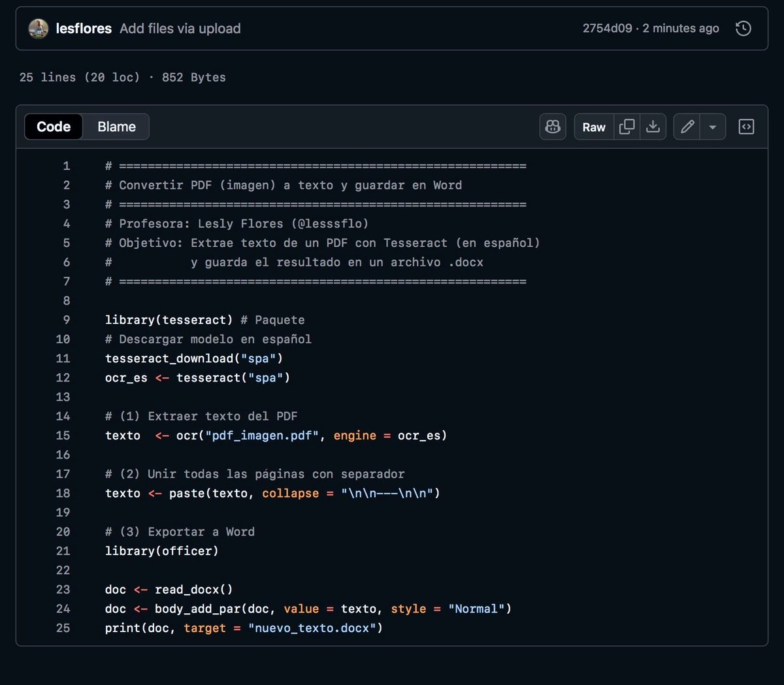Switch to the Blame tab

[x=116, y=127]
